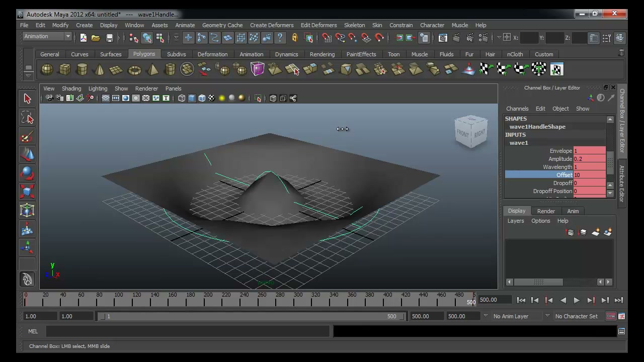
Task: Create a polygon pyramid from shelf
Action: 152,69
